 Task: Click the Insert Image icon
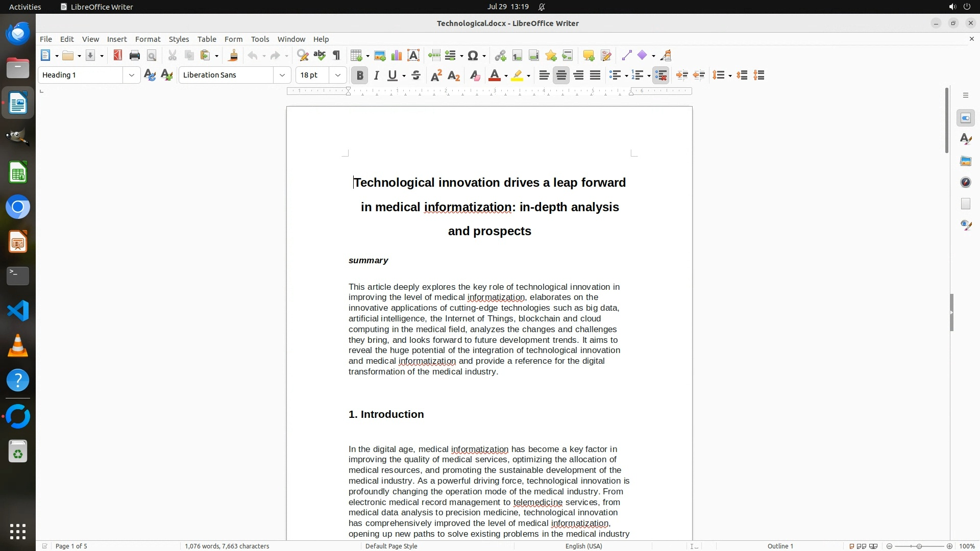coord(380,56)
